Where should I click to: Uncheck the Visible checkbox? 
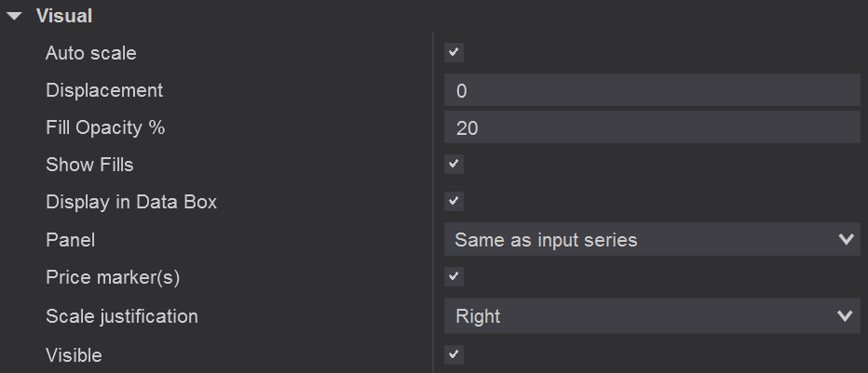(454, 354)
